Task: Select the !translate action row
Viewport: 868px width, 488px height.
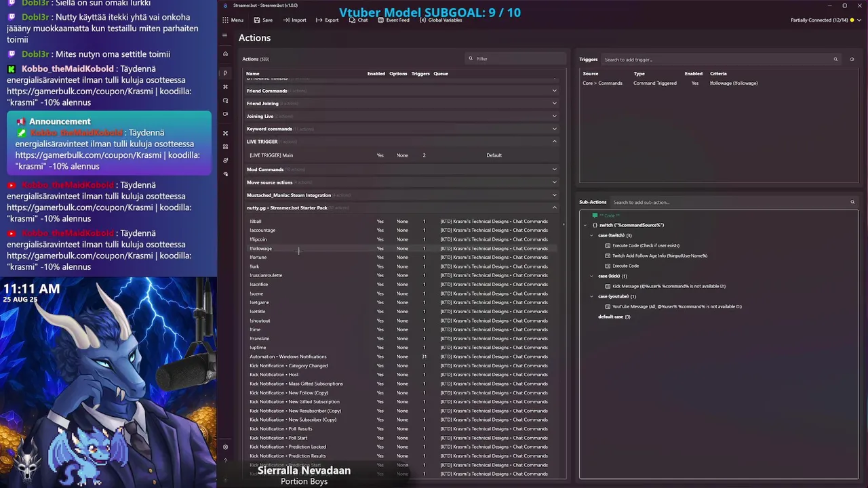Action: pyautogui.click(x=400, y=338)
